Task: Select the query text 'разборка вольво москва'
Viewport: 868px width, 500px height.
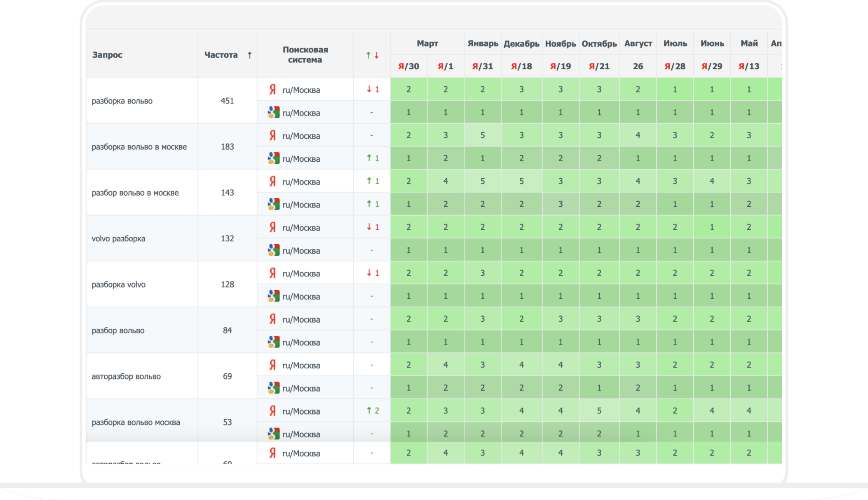Action: tap(136, 422)
